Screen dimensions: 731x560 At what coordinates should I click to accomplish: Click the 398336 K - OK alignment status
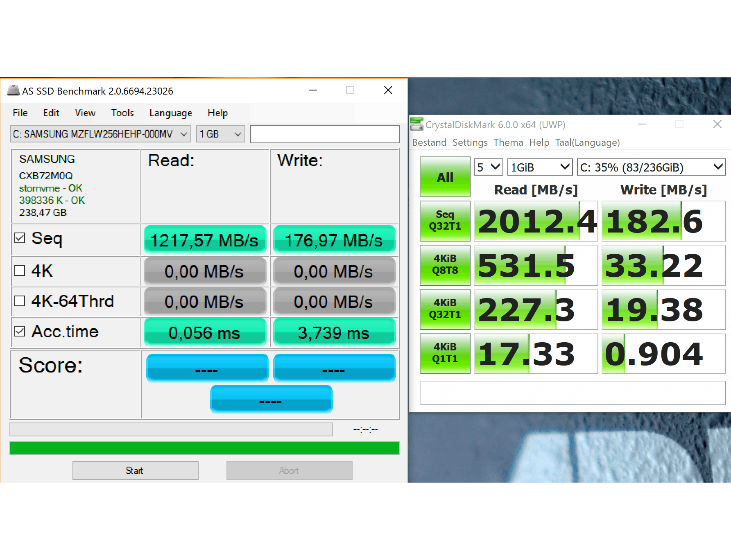pyautogui.click(x=52, y=201)
